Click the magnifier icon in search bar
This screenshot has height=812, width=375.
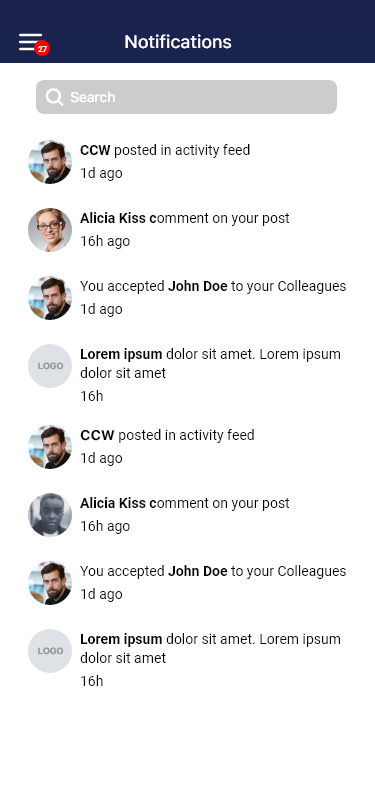54,97
